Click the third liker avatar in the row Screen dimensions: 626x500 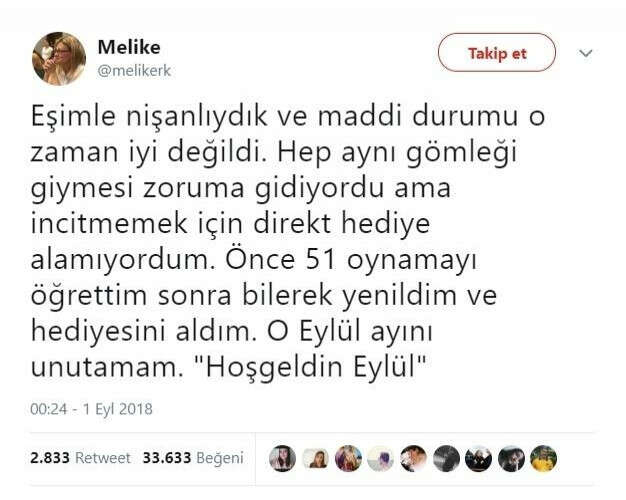pos(348,458)
